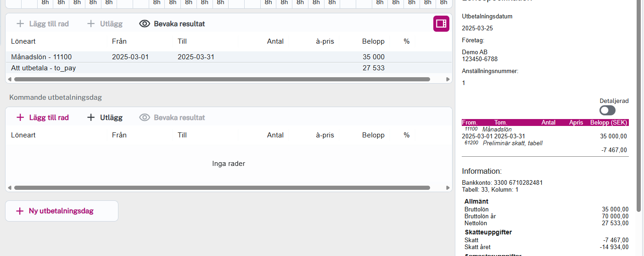Toggle the Detaljerad switch
The width and height of the screenshot is (644, 256).
coord(607,110)
